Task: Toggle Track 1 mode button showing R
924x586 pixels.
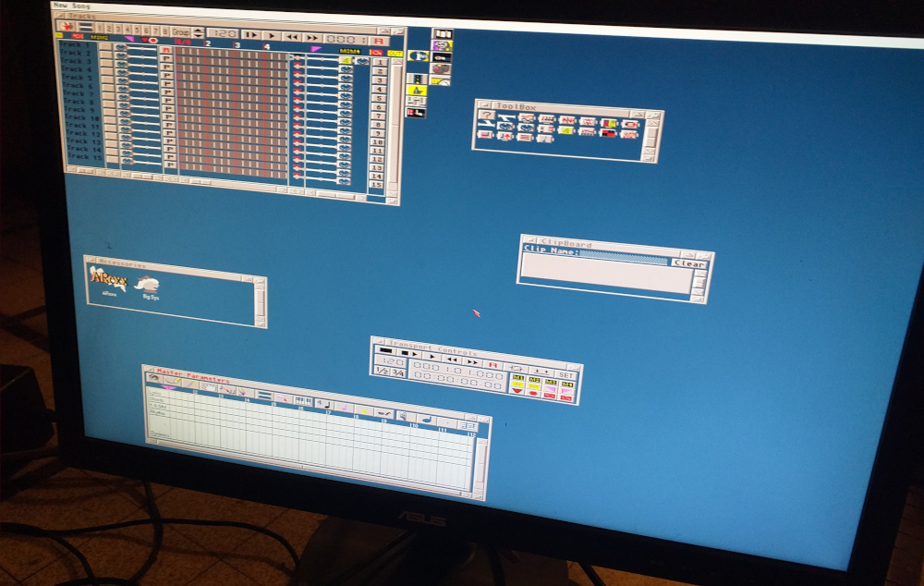Action: coord(166,50)
